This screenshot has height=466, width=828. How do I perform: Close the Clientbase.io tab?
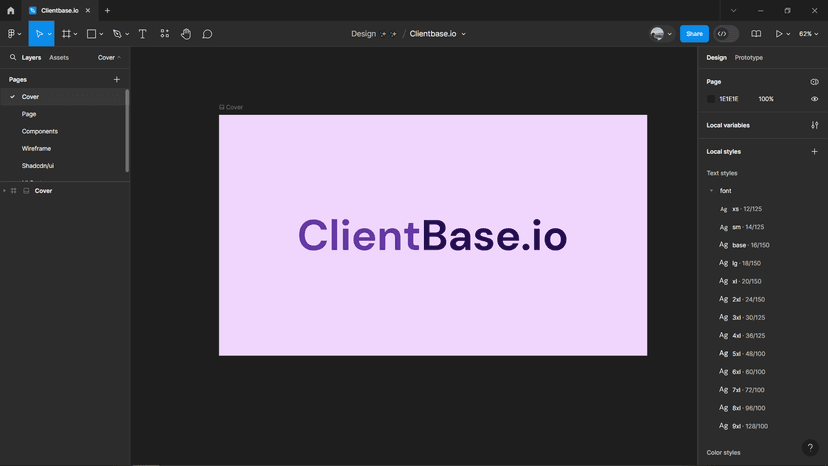tap(88, 11)
